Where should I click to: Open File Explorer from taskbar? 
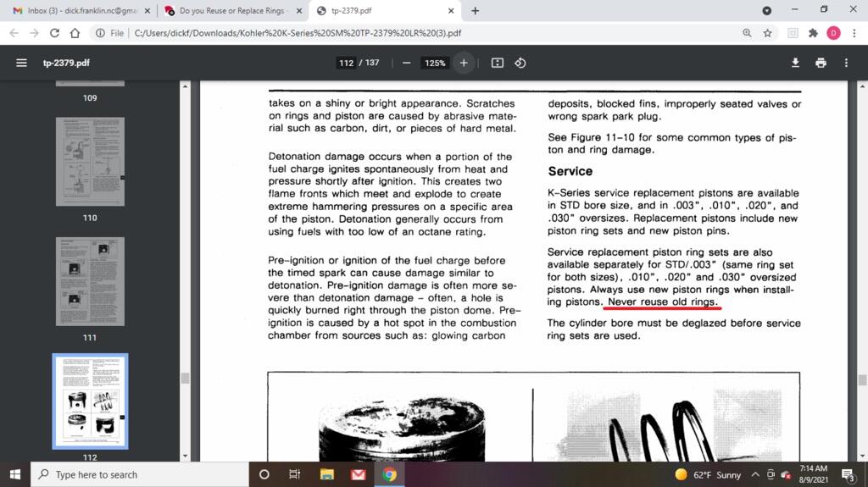tap(327, 474)
